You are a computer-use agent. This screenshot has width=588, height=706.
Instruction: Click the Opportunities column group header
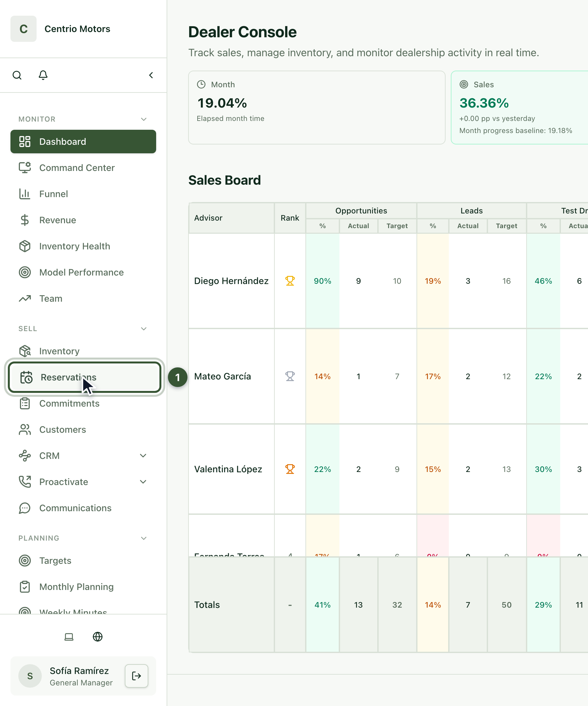click(361, 210)
